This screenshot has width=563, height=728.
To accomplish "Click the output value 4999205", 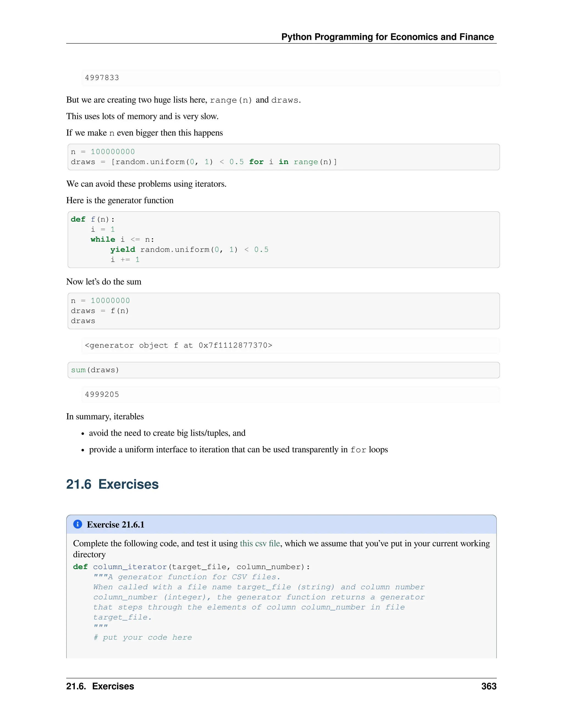I will (x=102, y=394).
